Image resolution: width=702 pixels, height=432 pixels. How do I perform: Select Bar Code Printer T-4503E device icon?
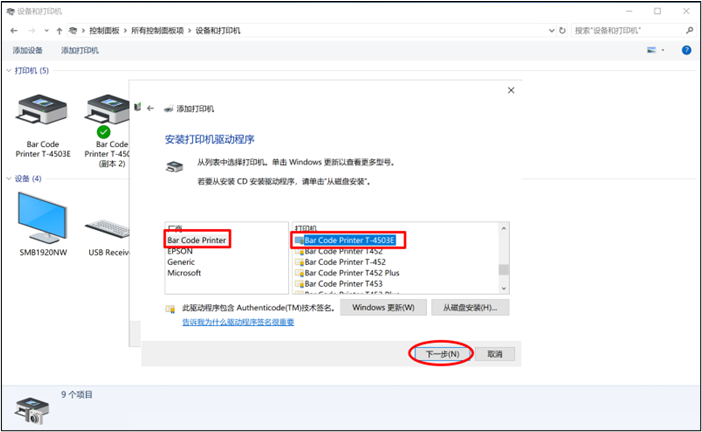pyautogui.click(x=42, y=110)
